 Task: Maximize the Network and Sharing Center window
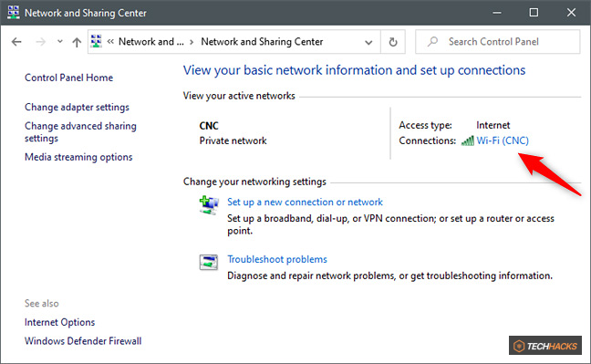(534, 13)
